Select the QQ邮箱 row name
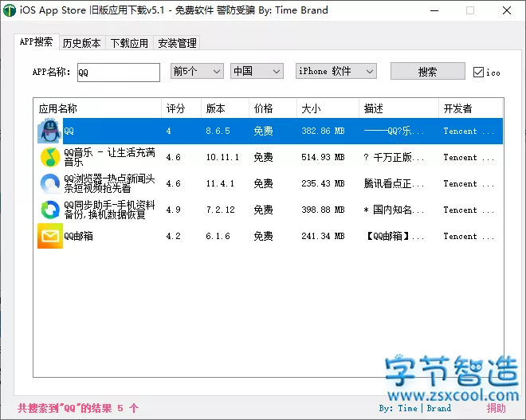 click(78, 236)
